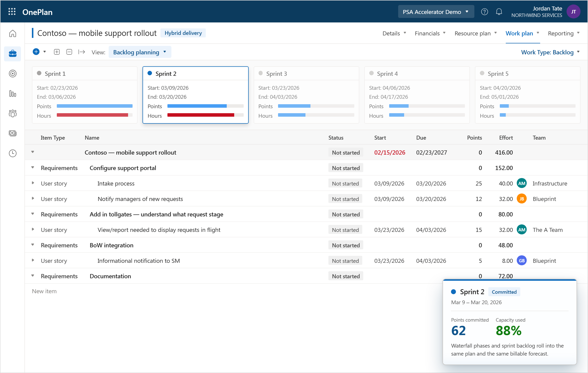Open the Work plan tab menu
The height and width of the screenshot is (373, 588).
(522, 33)
